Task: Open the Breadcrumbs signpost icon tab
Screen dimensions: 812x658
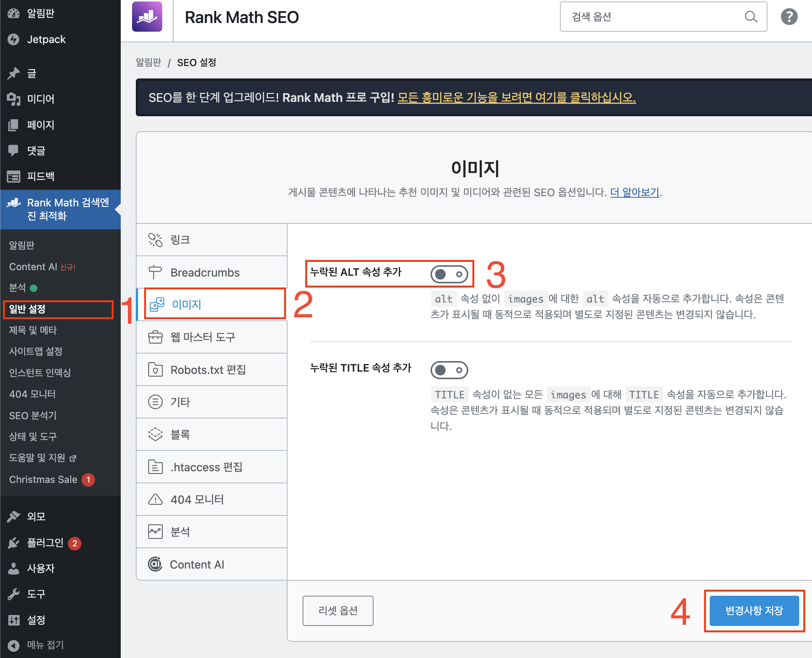Action: pos(155,272)
